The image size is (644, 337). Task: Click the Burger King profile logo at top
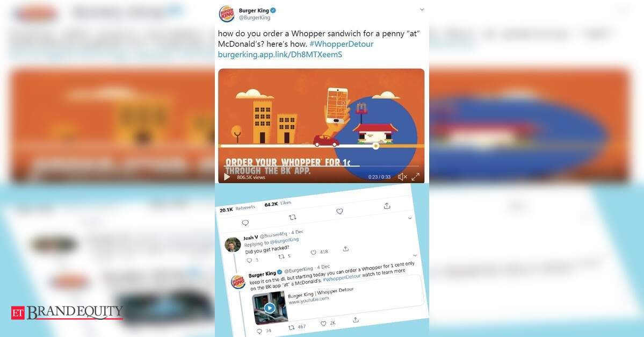point(226,13)
